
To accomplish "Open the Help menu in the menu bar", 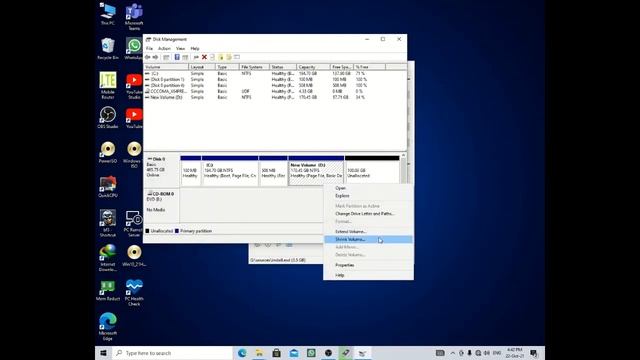I will (x=195, y=49).
